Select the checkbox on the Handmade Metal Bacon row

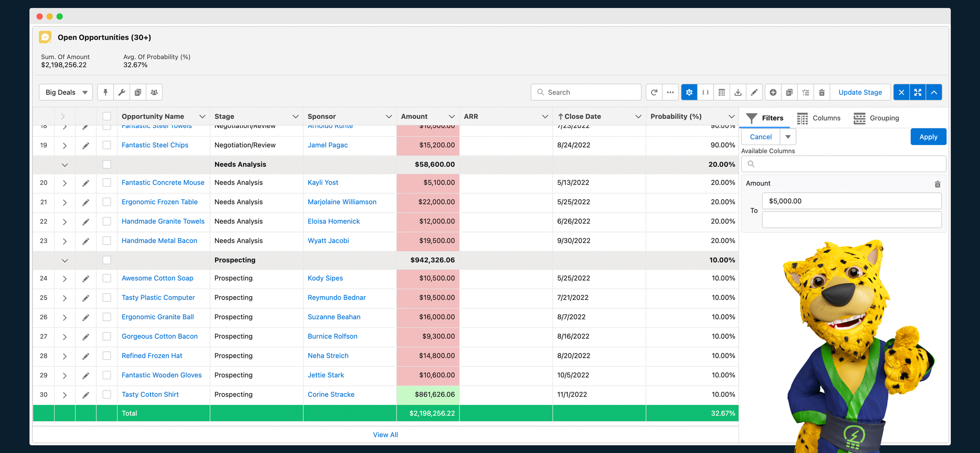tap(107, 241)
